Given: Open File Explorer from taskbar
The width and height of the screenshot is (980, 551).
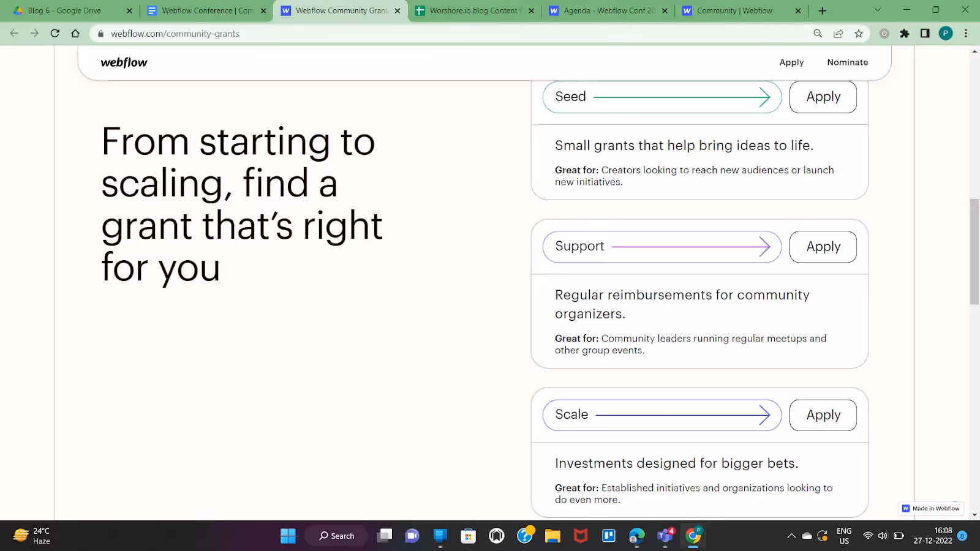Looking at the screenshot, I should coord(553,536).
